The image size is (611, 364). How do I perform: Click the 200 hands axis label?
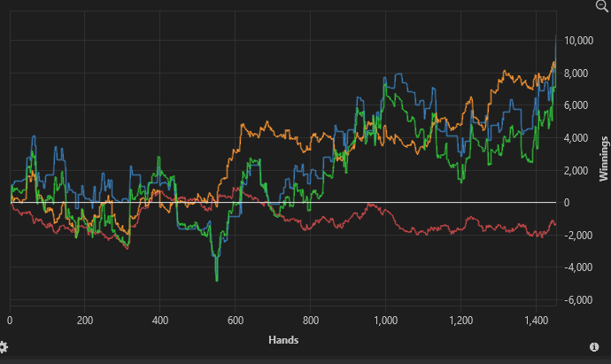pos(85,321)
